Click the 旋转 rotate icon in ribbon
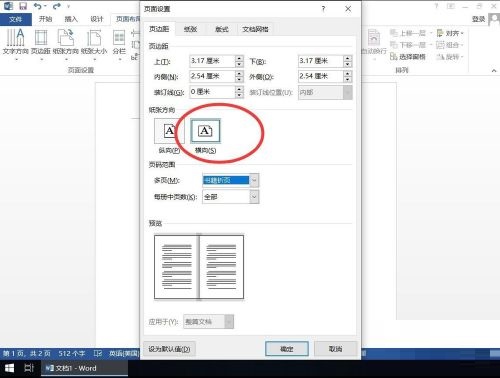The width and height of the screenshot is (500, 378). click(450, 57)
